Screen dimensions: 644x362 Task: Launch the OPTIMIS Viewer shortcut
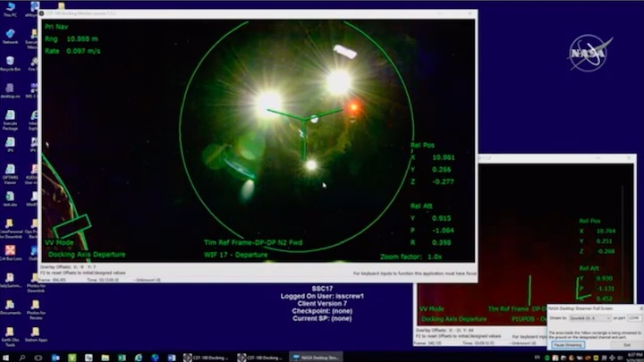10,174
